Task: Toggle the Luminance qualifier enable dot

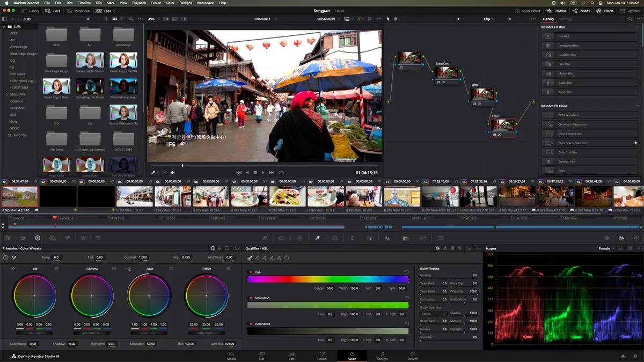Action: [x=250, y=324]
